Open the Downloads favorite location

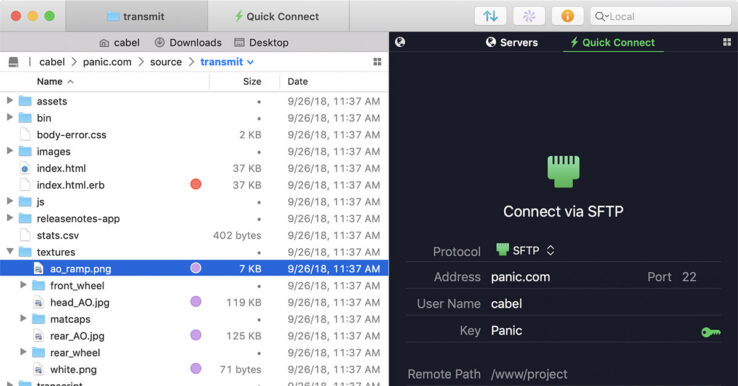188,42
